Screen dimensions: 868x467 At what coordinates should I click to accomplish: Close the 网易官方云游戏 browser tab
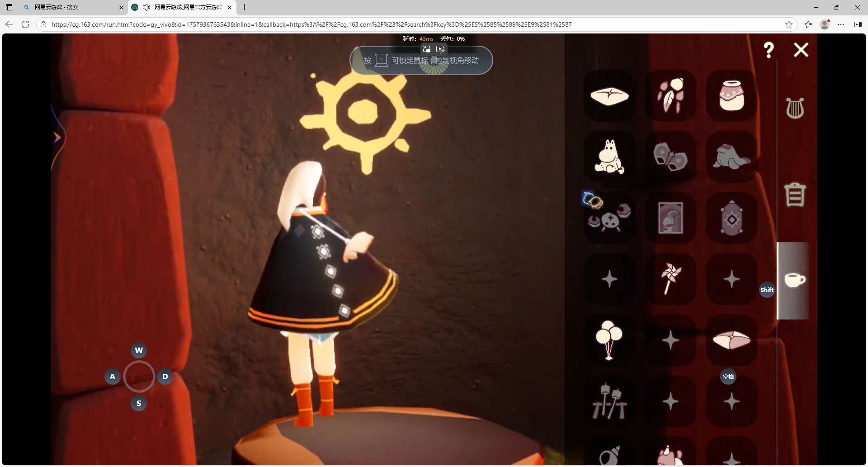point(229,7)
